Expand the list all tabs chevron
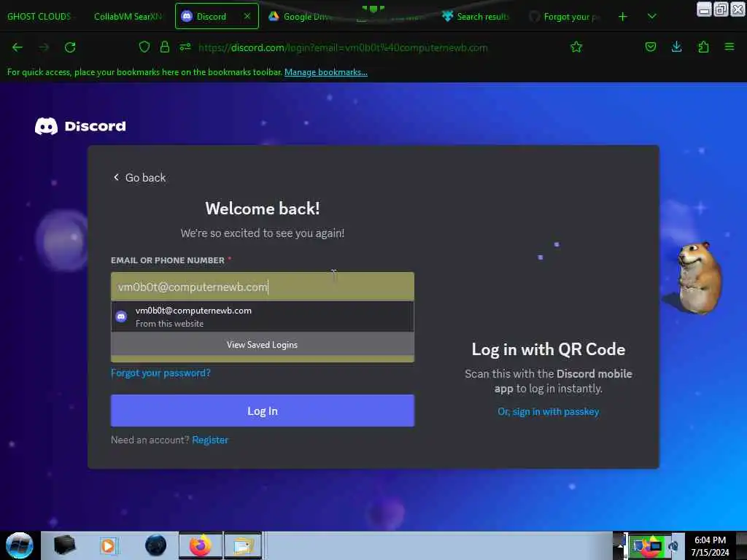747x560 pixels. [652, 17]
